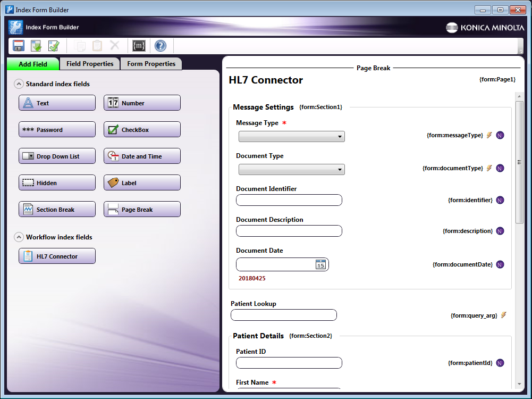The height and width of the screenshot is (399, 532).
Task: Click the scrollbar up arrow in form preview
Action: pos(519,96)
